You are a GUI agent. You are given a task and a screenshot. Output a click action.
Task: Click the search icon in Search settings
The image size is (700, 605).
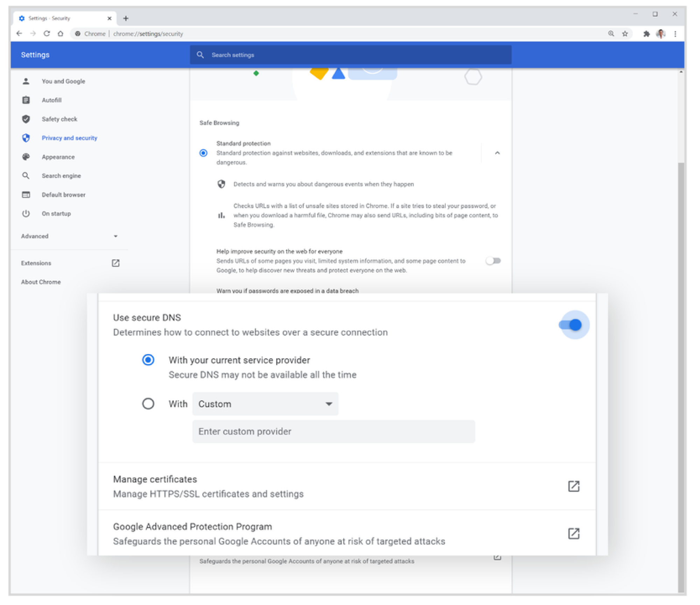pyautogui.click(x=200, y=55)
